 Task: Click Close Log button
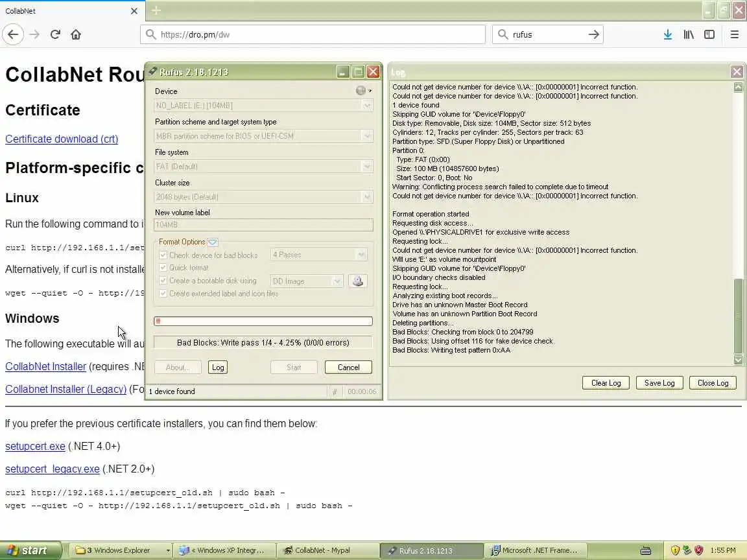pos(713,383)
